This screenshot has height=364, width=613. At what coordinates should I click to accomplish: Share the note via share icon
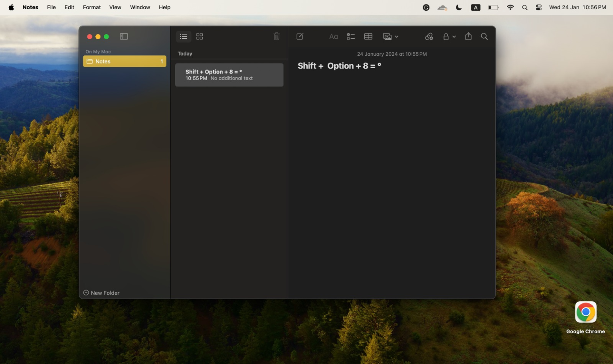coord(469,36)
